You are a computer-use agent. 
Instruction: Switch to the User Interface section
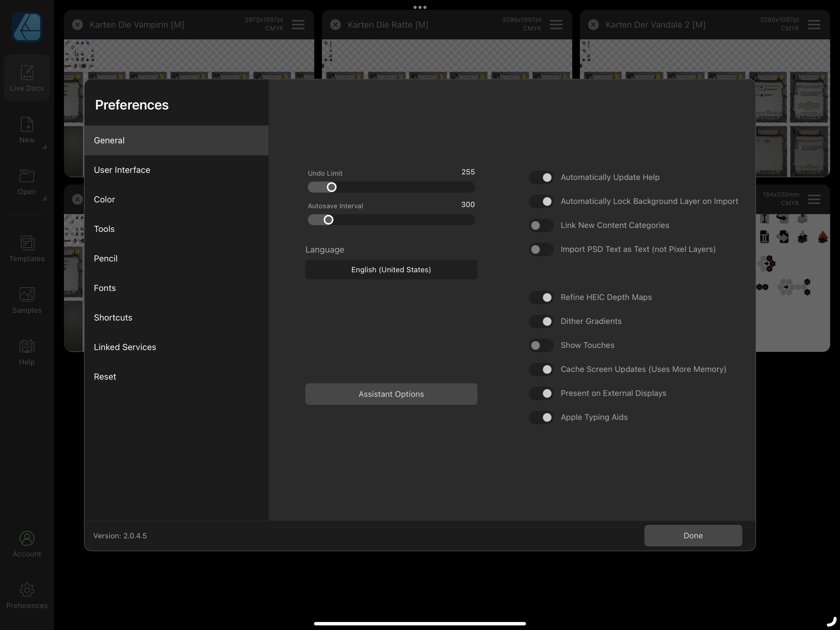click(122, 170)
